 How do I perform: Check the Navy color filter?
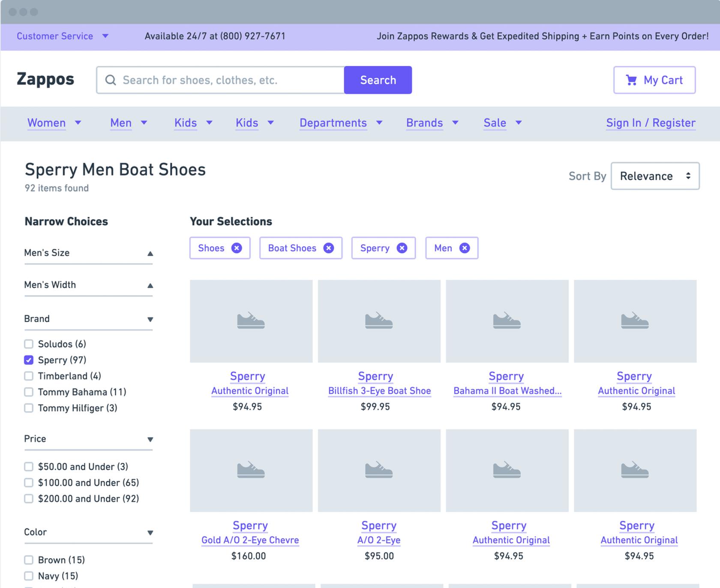tap(29, 576)
